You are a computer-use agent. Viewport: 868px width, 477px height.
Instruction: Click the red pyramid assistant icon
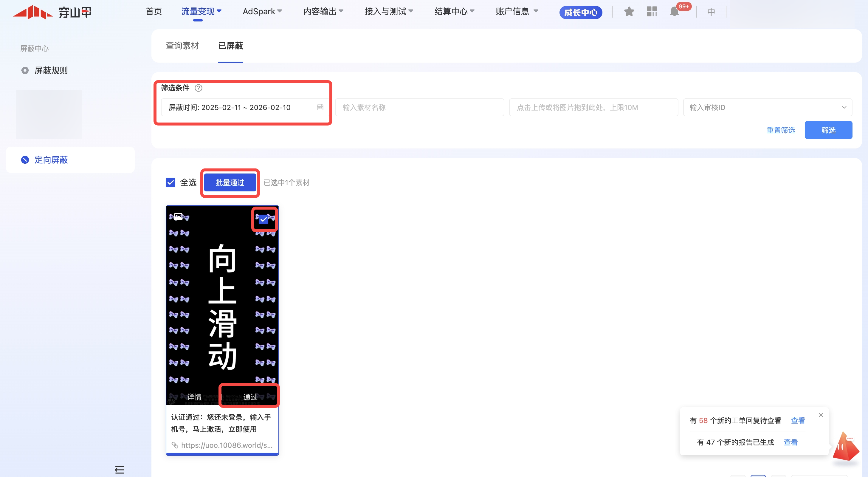[845, 447]
